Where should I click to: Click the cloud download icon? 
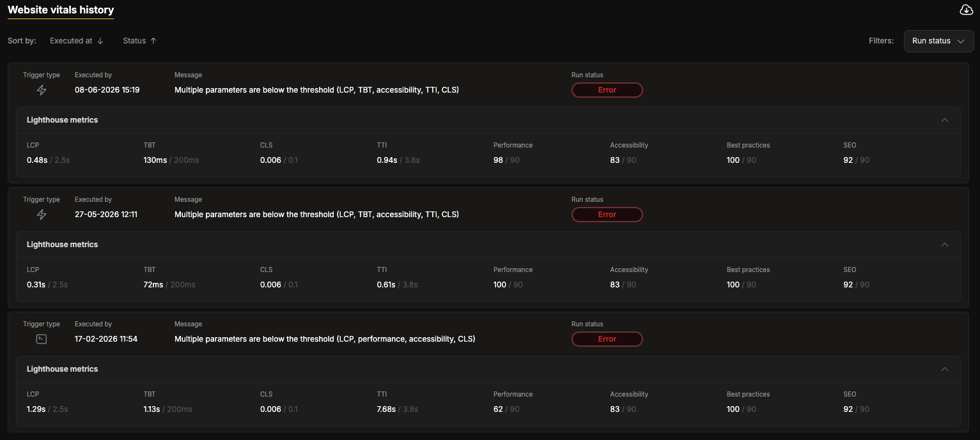[966, 10]
